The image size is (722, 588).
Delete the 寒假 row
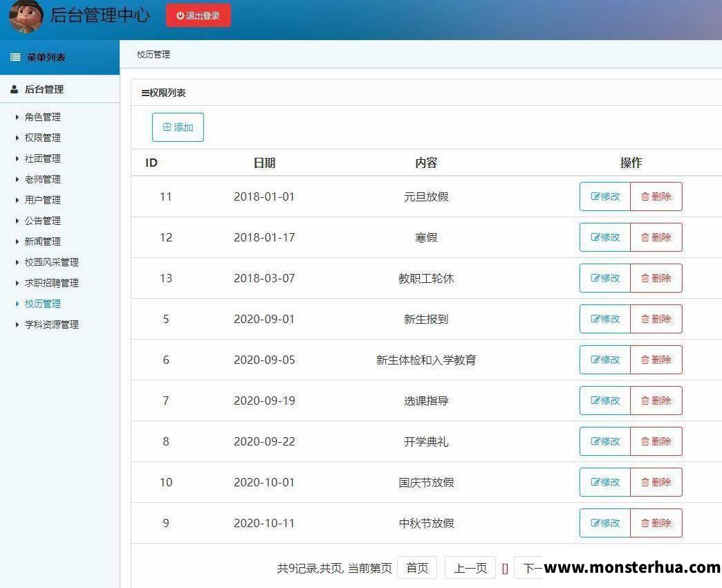656,237
